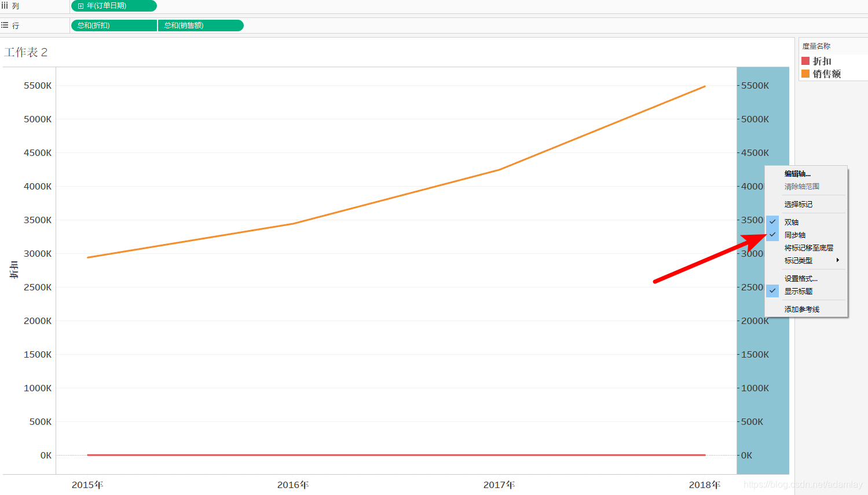Click the red 折扣 legend color swatch
The image size is (868, 495).
pos(805,61)
